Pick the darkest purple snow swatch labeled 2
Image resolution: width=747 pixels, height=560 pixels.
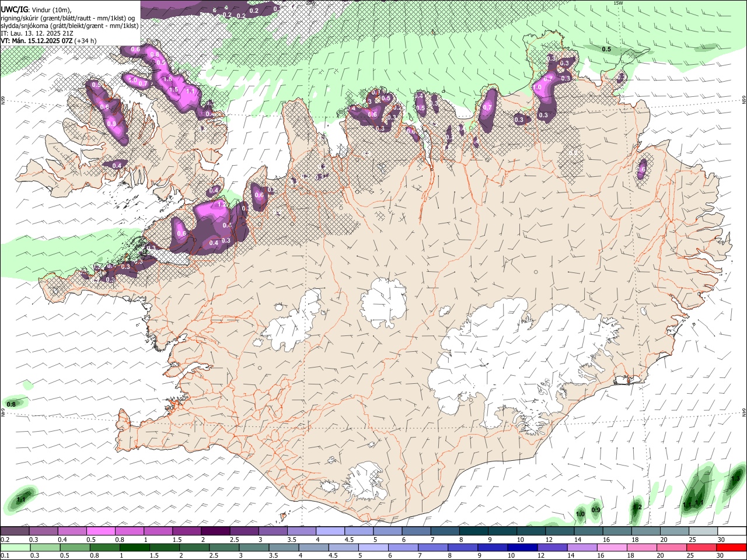pos(215,531)
